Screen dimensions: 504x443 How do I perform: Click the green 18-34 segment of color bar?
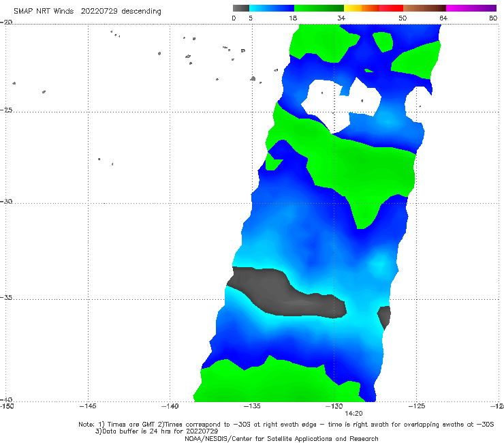pos(319,8)
